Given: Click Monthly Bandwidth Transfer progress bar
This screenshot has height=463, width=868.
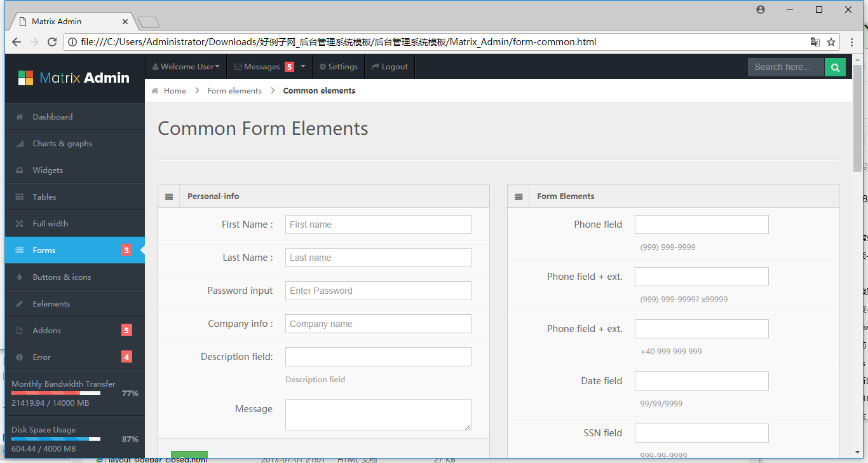Looking at the screenshot, I should pos(56,393).
